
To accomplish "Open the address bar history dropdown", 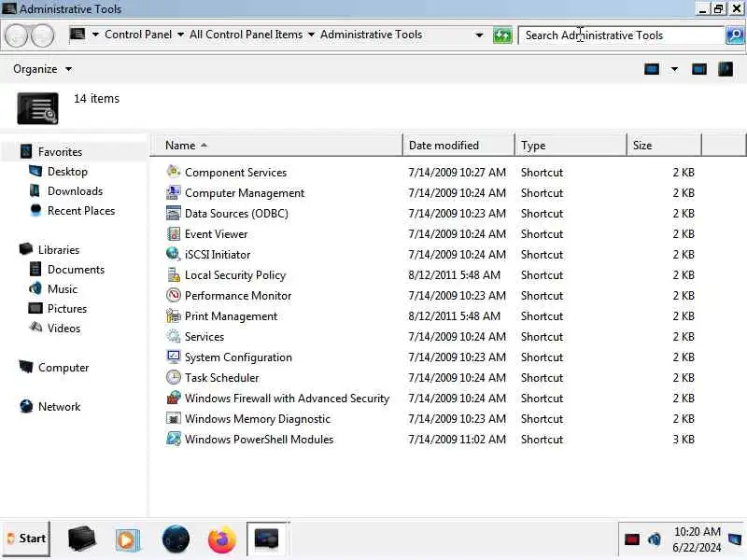I will coord(479,35).
